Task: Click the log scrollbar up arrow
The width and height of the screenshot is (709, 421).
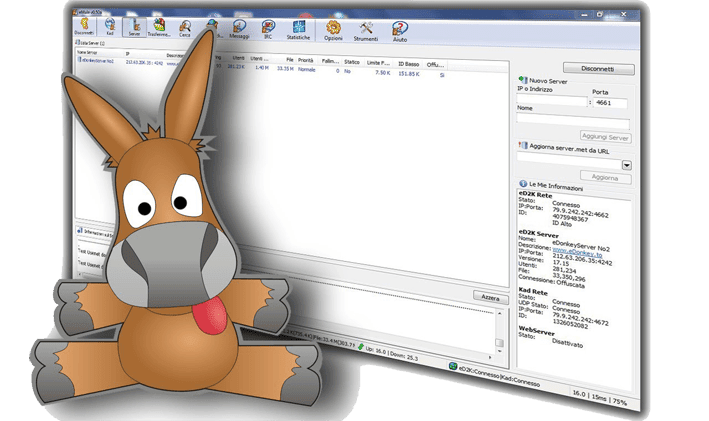Action: tap(500, 313)
